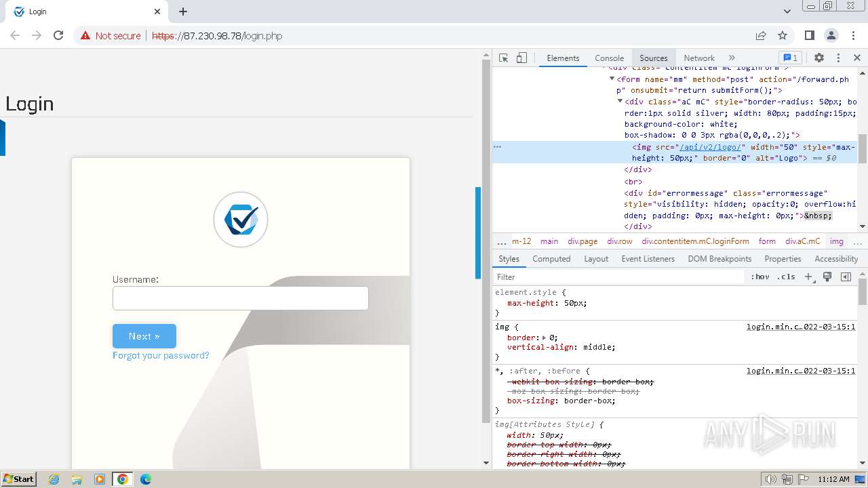Toggle the device toolbar icon
868x488 pixels.
pyautogui.click(x=521, y=58)
